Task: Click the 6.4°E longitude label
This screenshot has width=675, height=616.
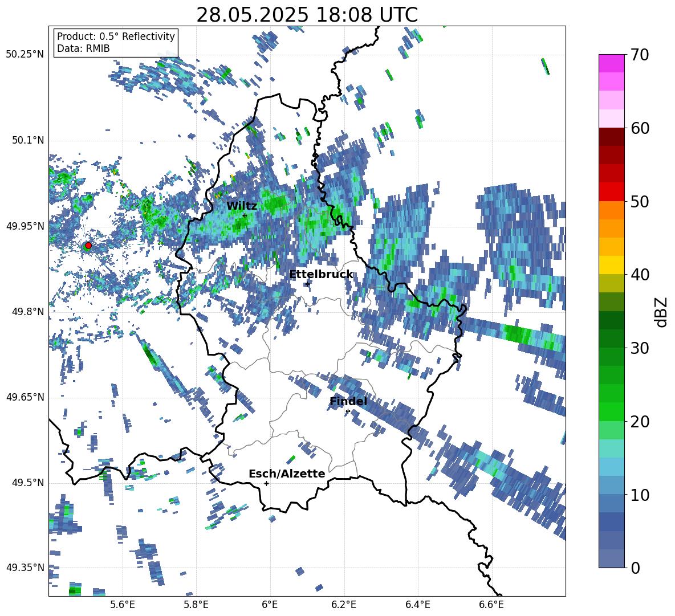Action: (418, 605)
